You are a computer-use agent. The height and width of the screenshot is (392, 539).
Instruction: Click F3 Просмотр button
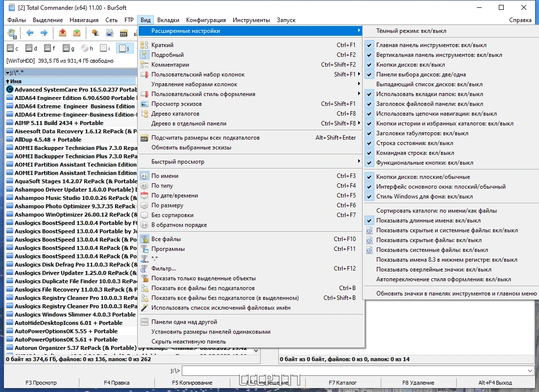pyautogui.click(x=41, y=383)
